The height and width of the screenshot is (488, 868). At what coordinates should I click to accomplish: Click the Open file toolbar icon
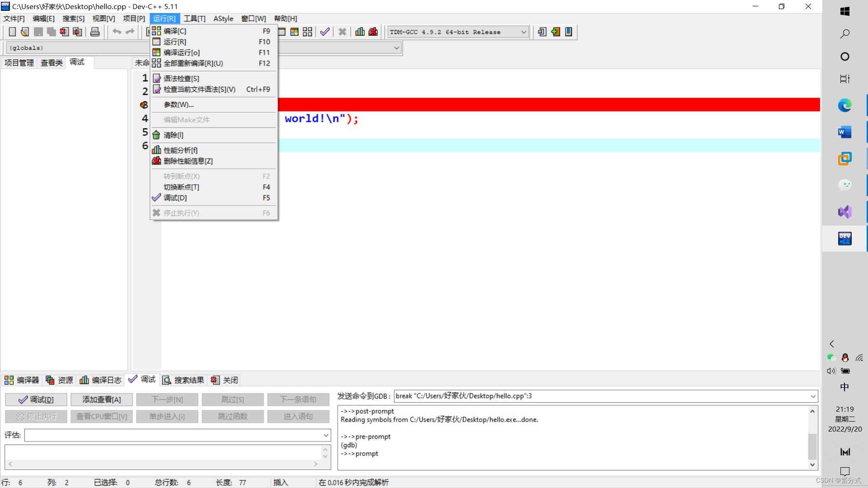25,32
